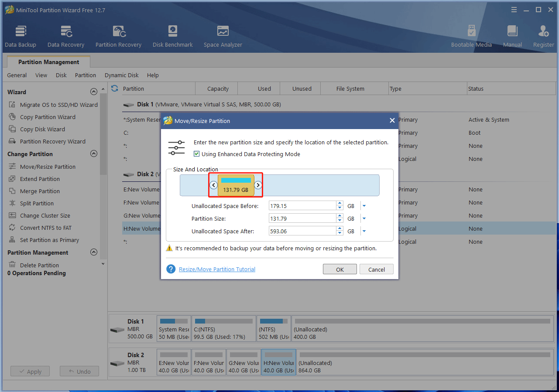
Task: Open unit dropdown for Unallocated Space After
Action: 364,231
